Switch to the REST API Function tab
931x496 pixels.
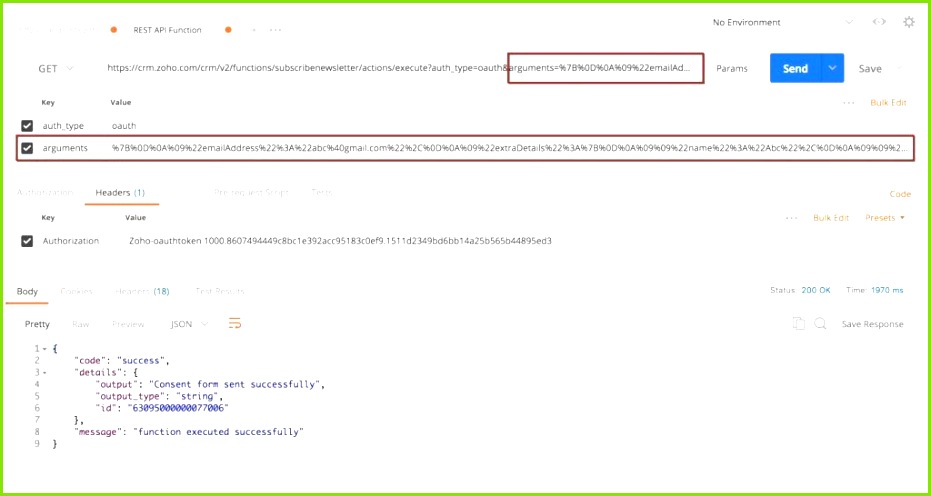tap(167, 30)
